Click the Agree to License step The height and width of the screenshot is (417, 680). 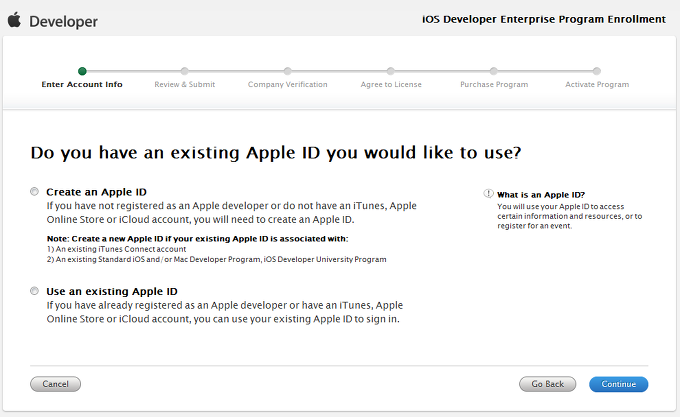(391, 84)
